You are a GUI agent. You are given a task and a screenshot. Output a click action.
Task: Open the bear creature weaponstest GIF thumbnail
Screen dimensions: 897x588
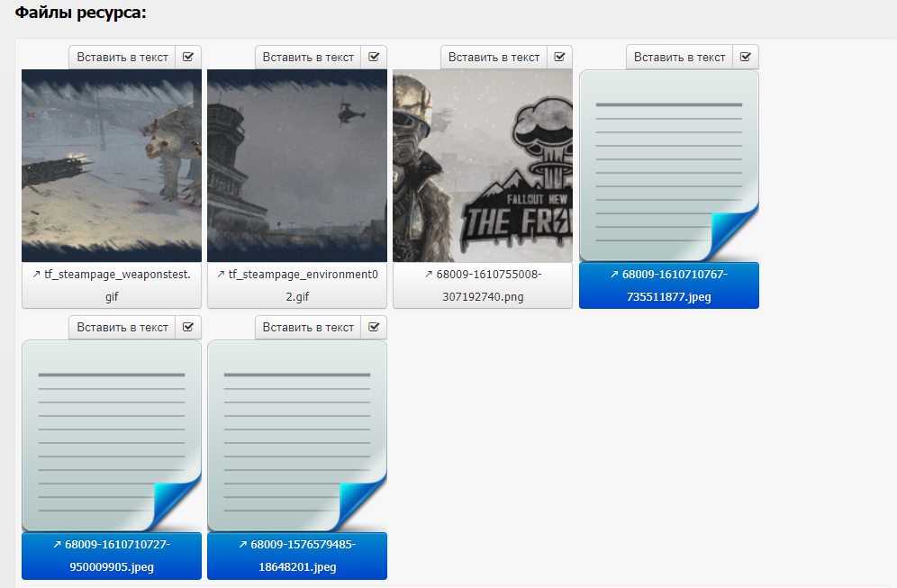pos(112,166)
